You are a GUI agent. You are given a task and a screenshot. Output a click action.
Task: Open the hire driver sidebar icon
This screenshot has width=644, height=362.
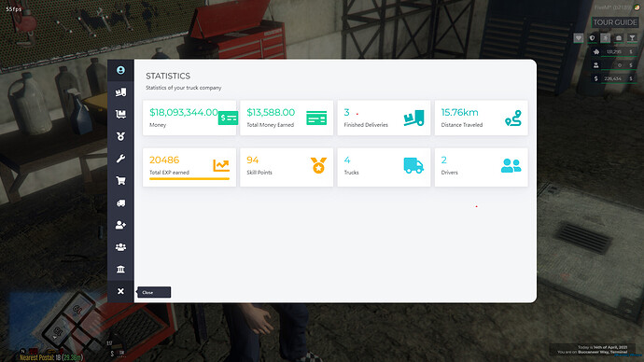point(120,225)
